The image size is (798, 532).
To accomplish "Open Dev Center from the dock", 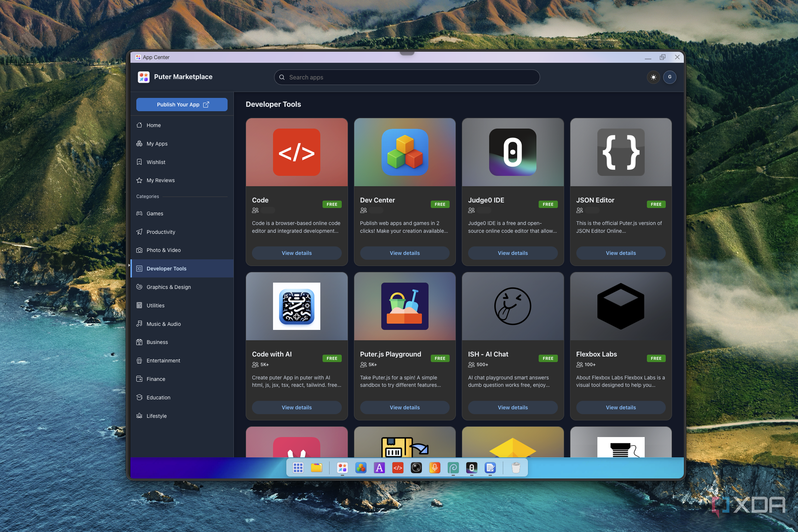I will 361,468.
